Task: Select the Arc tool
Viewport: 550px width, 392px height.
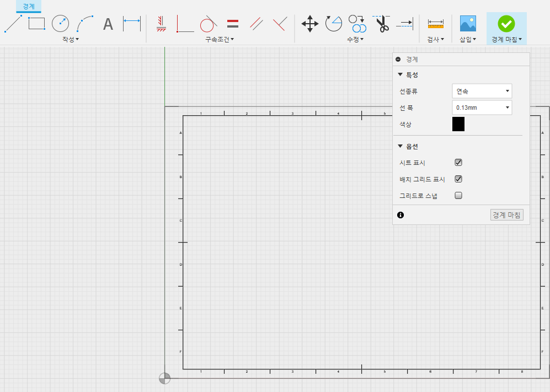Action: pyautogui.click(x=85, y=24)
